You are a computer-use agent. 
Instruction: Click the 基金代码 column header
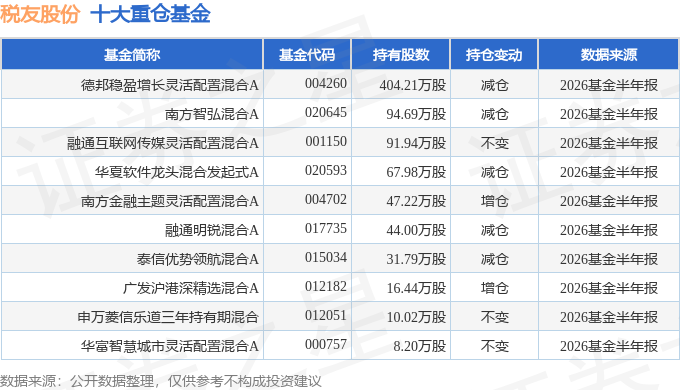point(307,55)
